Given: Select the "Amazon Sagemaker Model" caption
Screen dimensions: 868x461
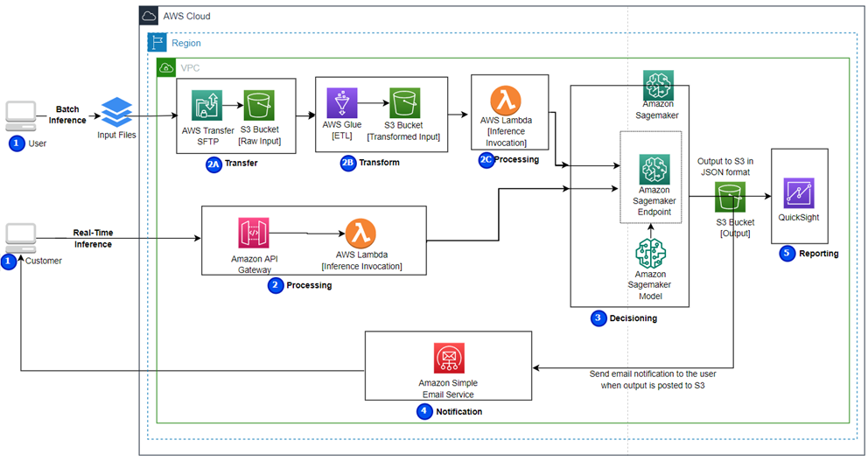Looking at the screenshot, I should (x=650, y=285).
